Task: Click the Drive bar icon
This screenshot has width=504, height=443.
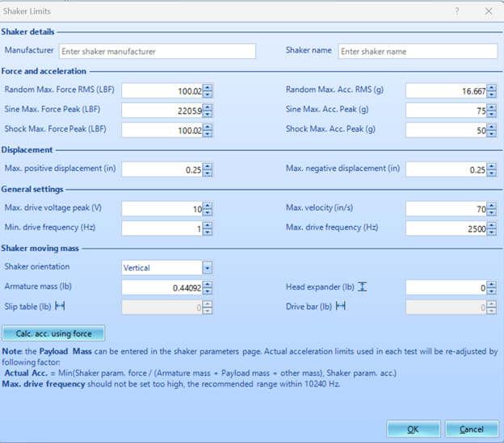Action: [x=341, y=307]
